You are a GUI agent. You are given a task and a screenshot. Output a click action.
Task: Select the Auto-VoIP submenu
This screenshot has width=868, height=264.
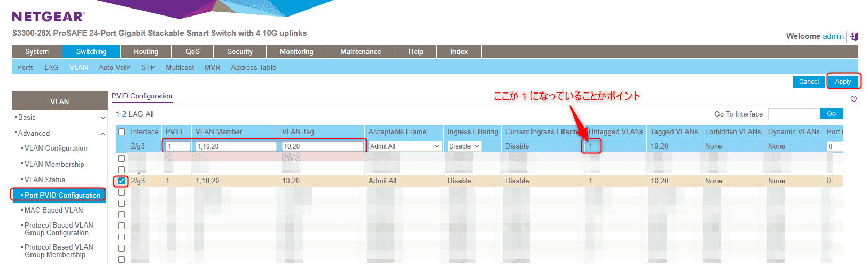[114, 68]
